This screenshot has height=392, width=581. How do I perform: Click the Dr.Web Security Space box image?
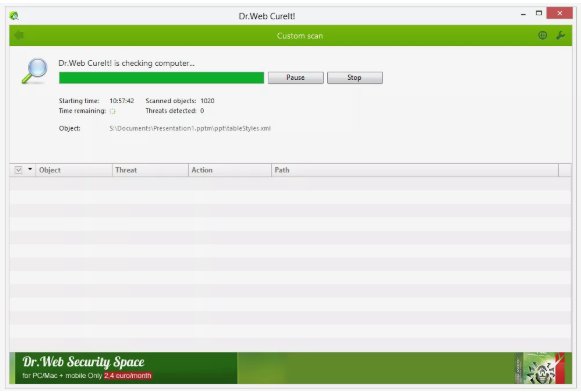[x=540, y=368]
